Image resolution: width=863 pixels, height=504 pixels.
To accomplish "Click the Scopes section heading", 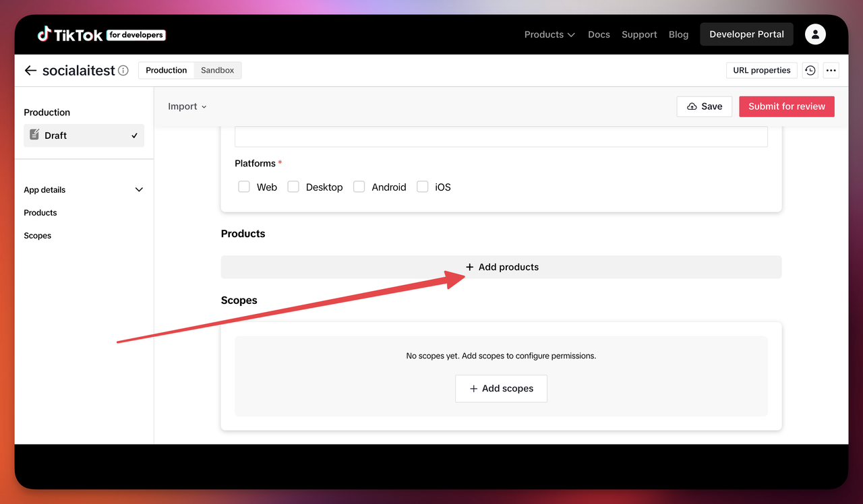I will [x=239, y=301].
